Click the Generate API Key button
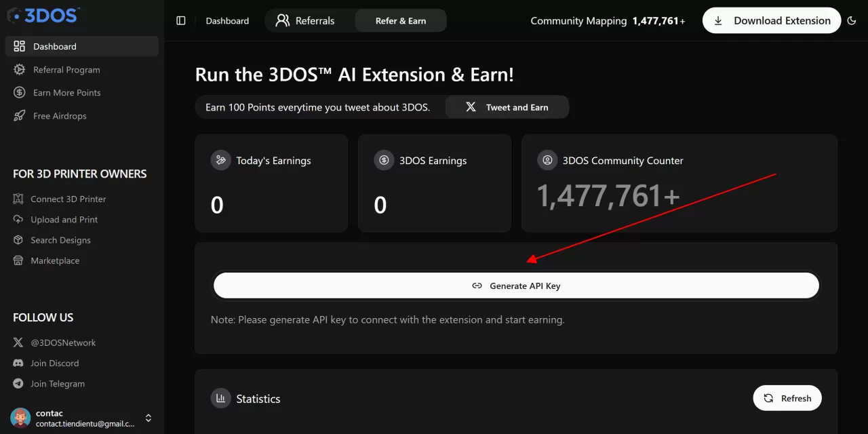The image size is (868, 434). tap(516, 285)
